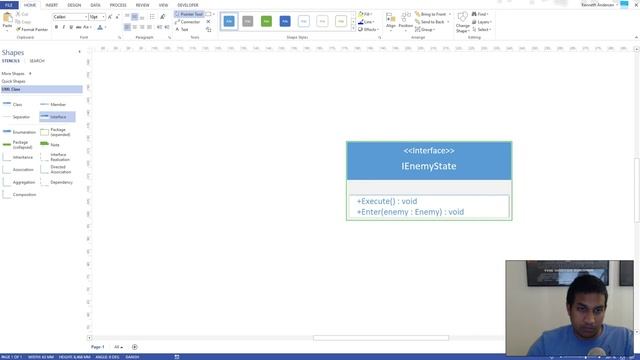Switch to the PROCESS ribbon tab
This screenshot has height=360, width=640.
tap(118, 5)
